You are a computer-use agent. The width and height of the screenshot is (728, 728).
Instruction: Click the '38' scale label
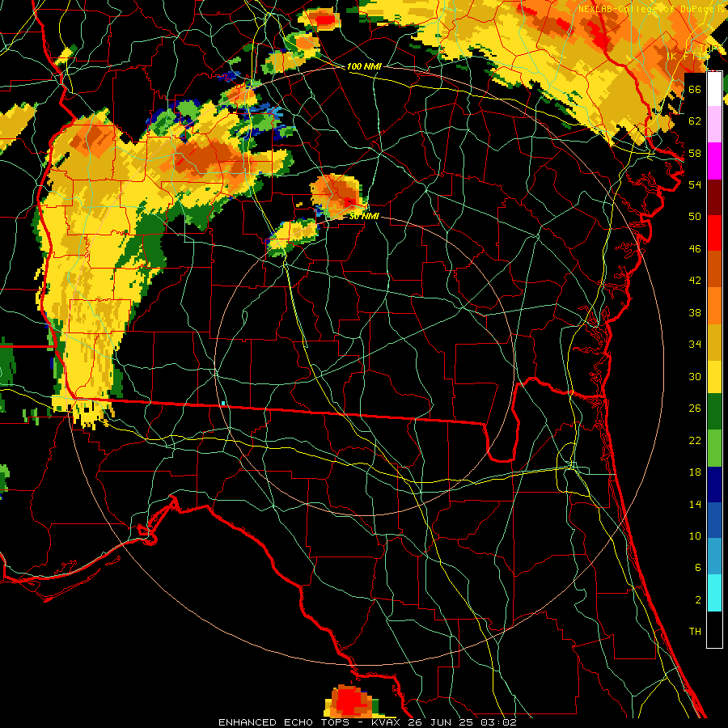[695, 312]
